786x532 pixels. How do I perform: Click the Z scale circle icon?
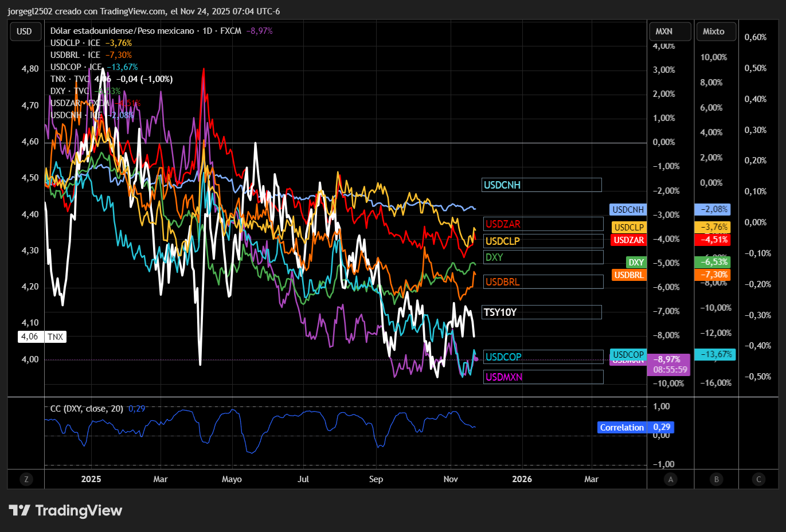26,479
